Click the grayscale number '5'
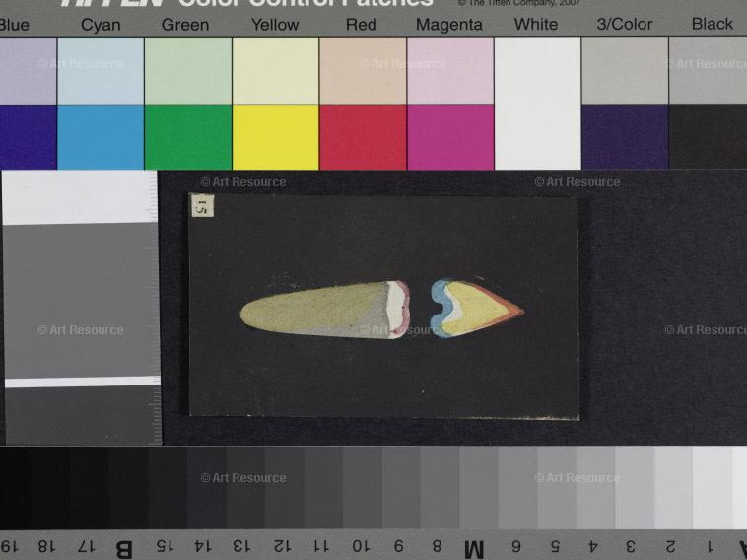 tap(555, 545)
